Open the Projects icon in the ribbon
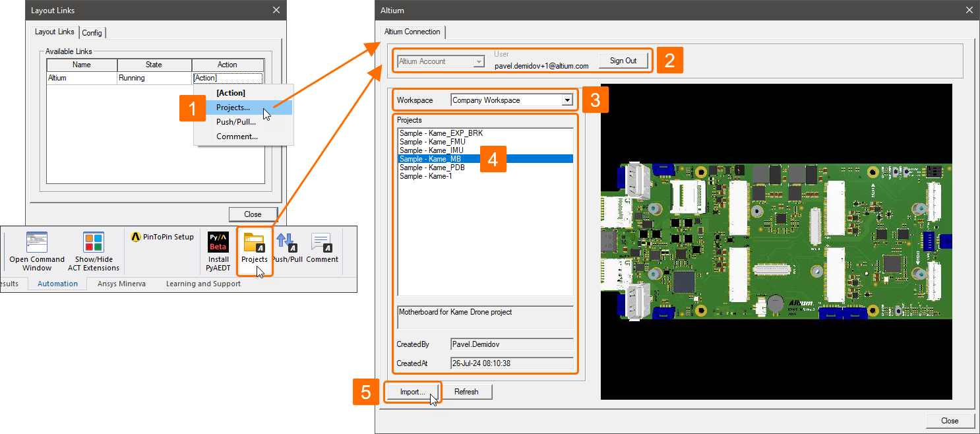The image size is (980, 434). [254, 247]
